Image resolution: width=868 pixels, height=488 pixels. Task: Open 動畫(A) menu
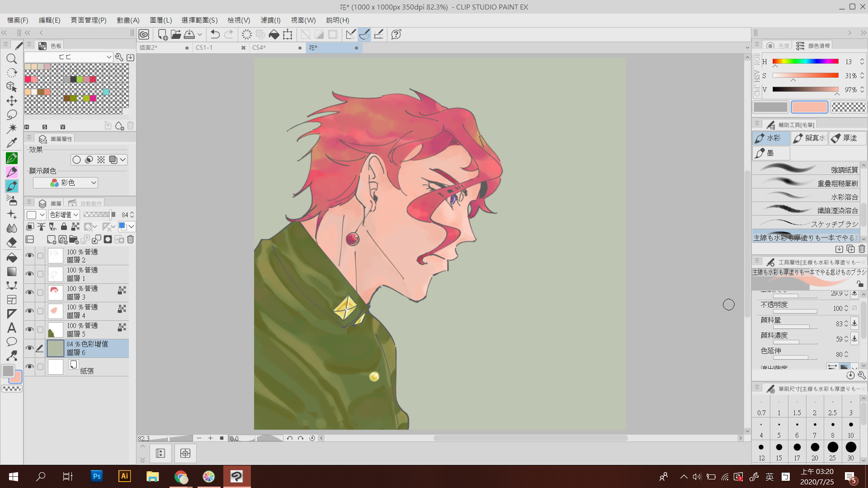[x=128, y=20]
